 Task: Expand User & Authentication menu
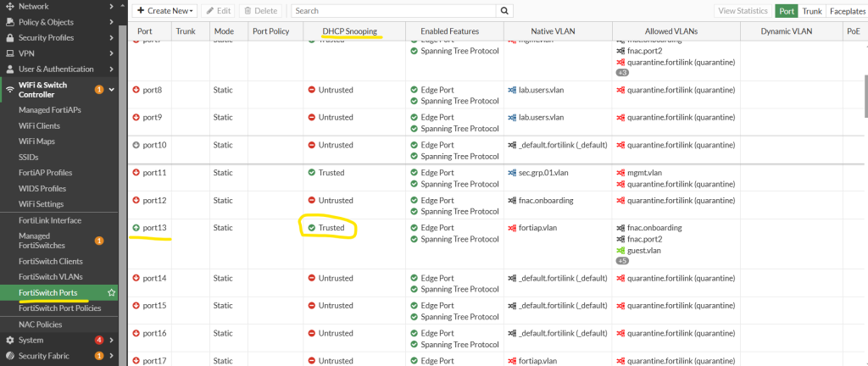pos(111,69)
